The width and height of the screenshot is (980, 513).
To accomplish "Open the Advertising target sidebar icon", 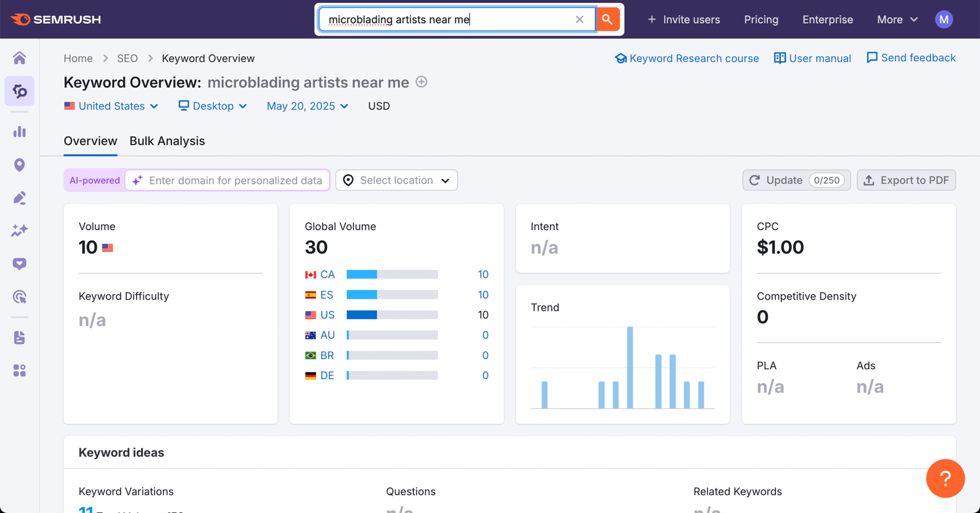I will pos(20,297).
